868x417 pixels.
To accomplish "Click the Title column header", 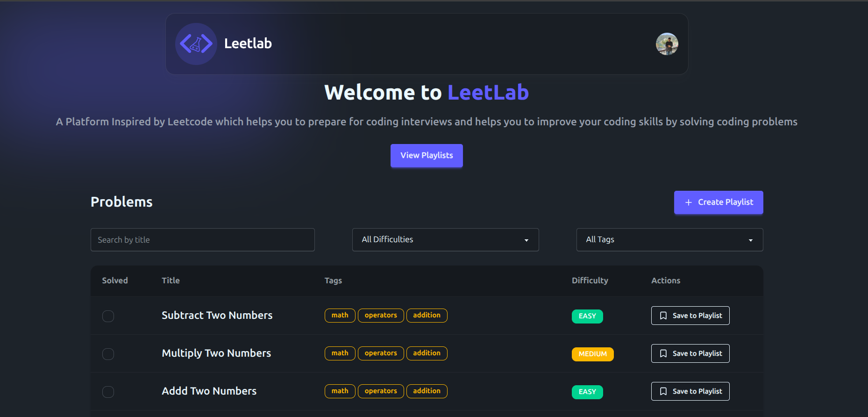I will 171,280.
